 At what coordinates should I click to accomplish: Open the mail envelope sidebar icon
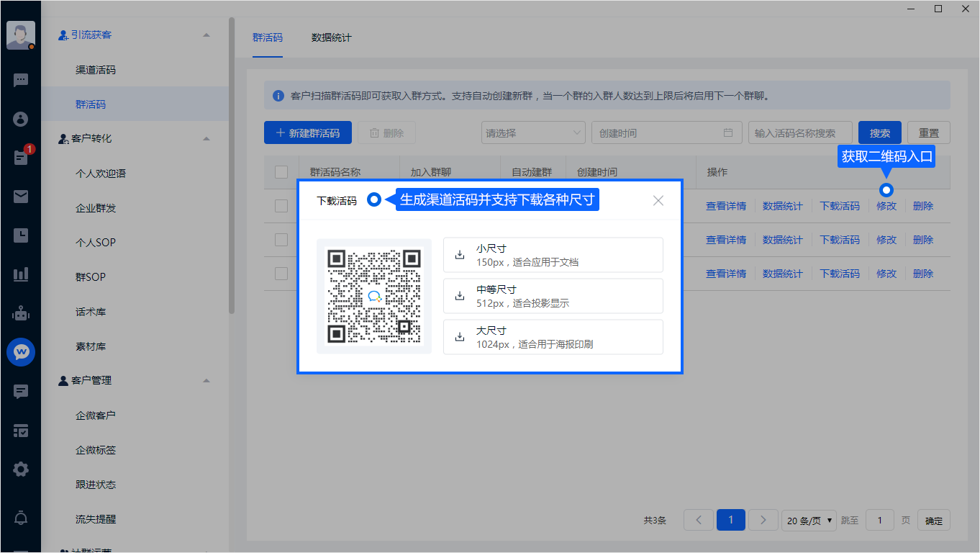pyautogui.click(x=21, y=196)
